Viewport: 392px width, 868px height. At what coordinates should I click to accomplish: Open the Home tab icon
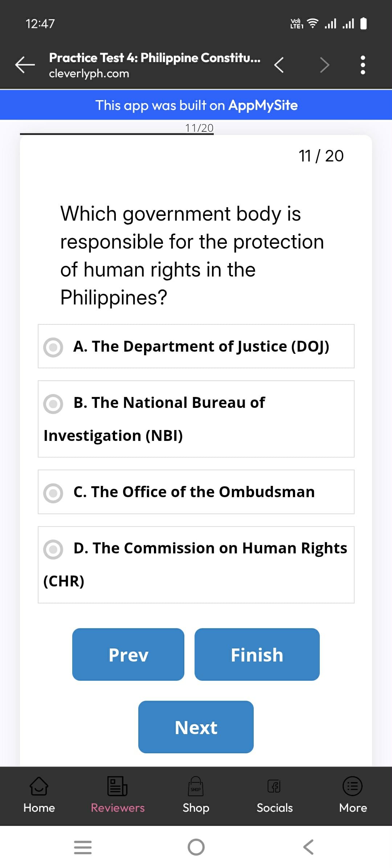click(39, 786)
